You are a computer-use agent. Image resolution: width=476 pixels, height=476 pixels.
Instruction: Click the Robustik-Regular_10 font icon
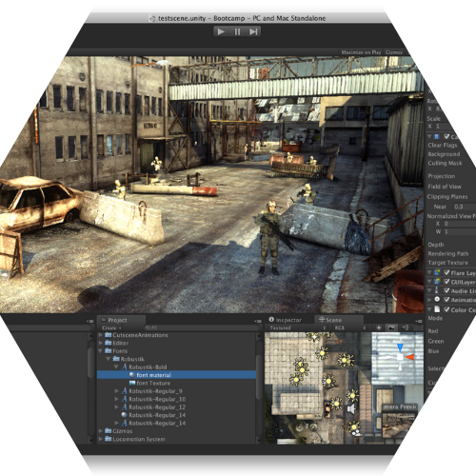125,399
